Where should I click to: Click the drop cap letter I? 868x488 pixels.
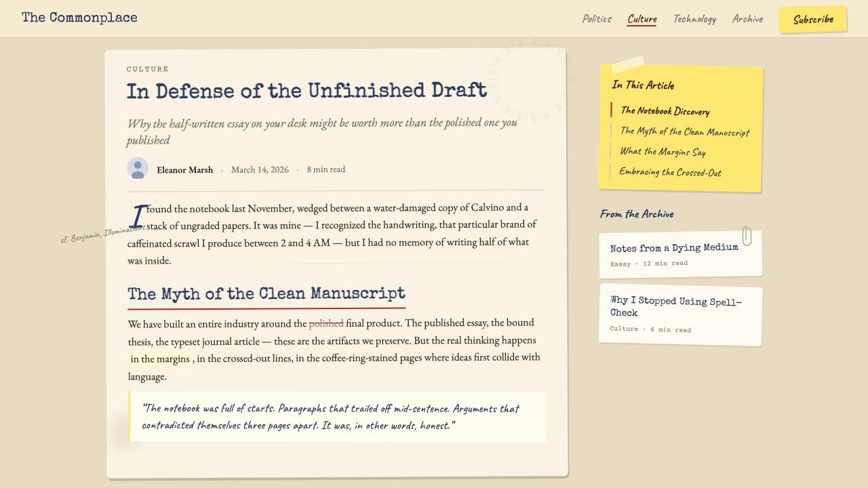(x=138, y=216)
